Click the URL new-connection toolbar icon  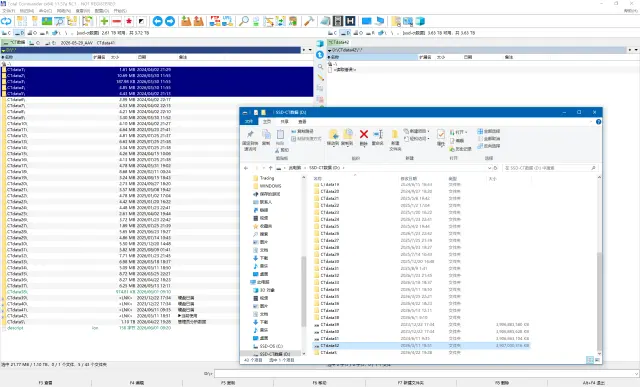tap(228, 21)
